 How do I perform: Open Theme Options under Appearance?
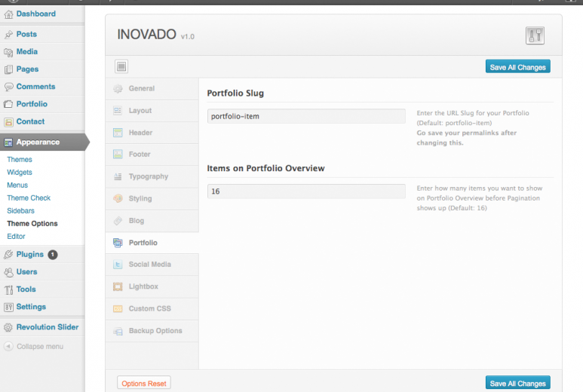[x=32, y=224]
